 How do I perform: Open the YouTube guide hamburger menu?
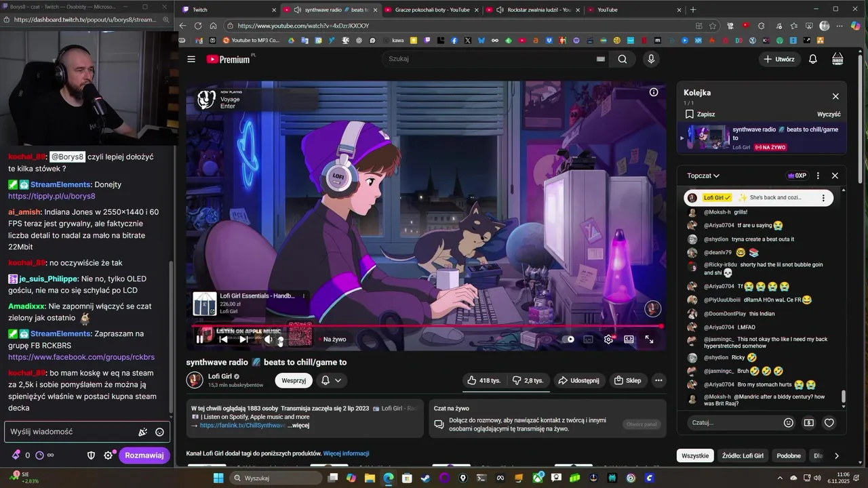click(191, 59)
